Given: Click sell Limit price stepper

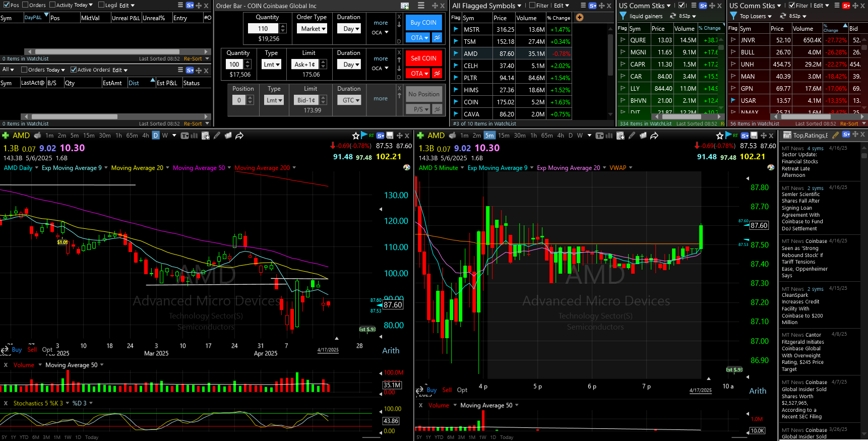Looking at the screenshot, I should tap(323, 65).
